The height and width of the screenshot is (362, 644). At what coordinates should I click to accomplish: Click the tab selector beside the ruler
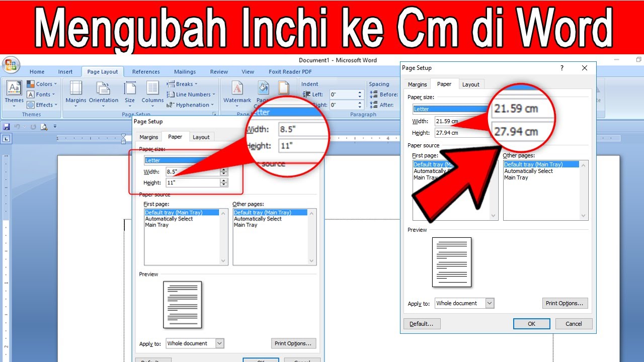(6, 138)
